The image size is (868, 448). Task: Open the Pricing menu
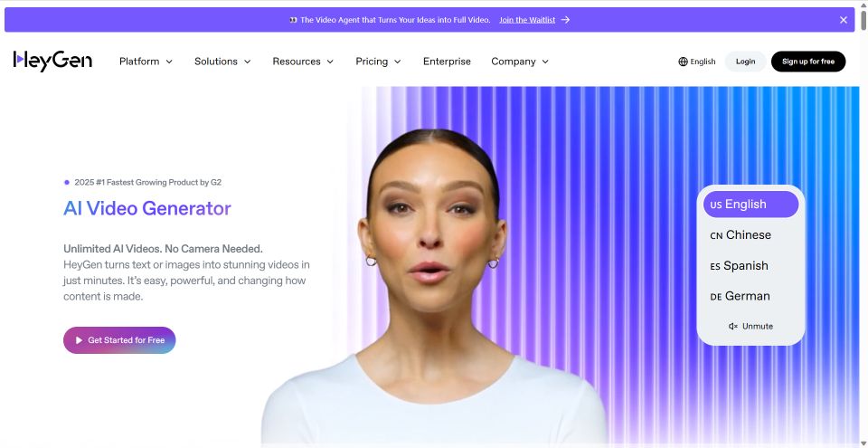tap(378, 62)
